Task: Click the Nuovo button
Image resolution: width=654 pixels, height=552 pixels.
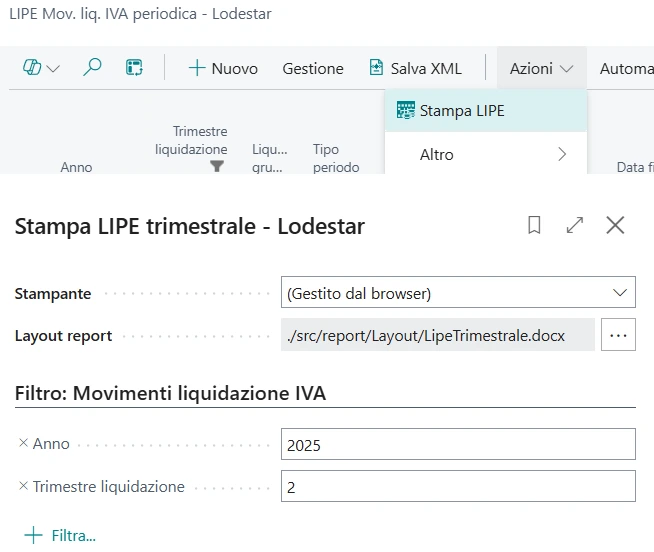Action: tap(223, 68)
